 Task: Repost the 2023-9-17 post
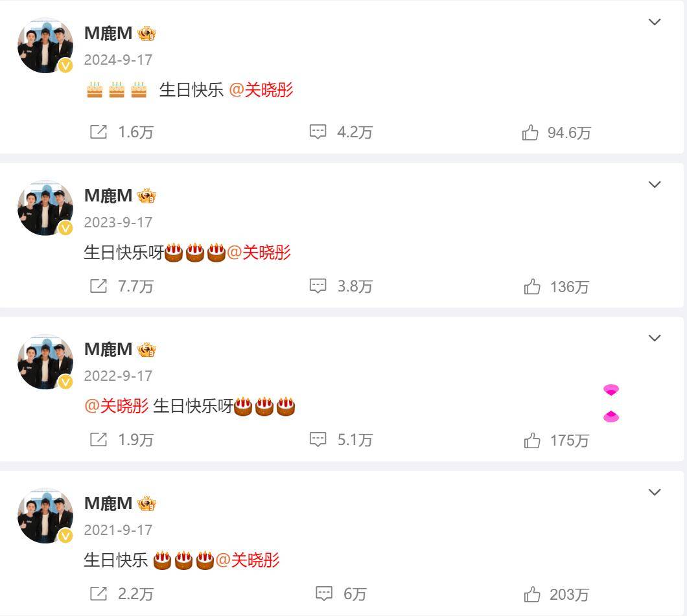(98, 286)
